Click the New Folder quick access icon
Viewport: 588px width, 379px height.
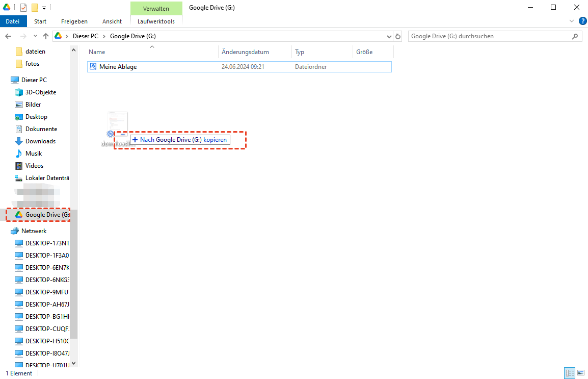coord(35,7)
